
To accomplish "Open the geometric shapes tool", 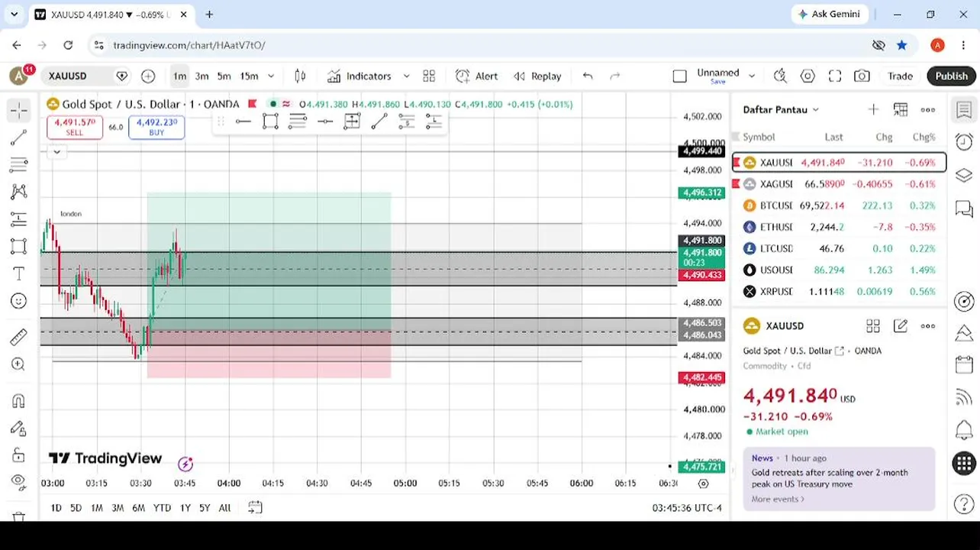I will [19, 247].
